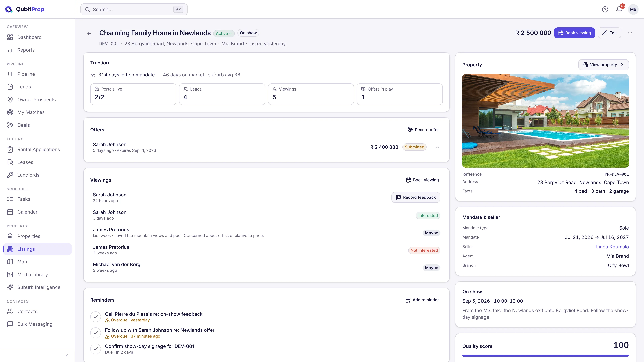644x362 pixels.
Task: Click Record offer
Action: [x=423, y=130]
